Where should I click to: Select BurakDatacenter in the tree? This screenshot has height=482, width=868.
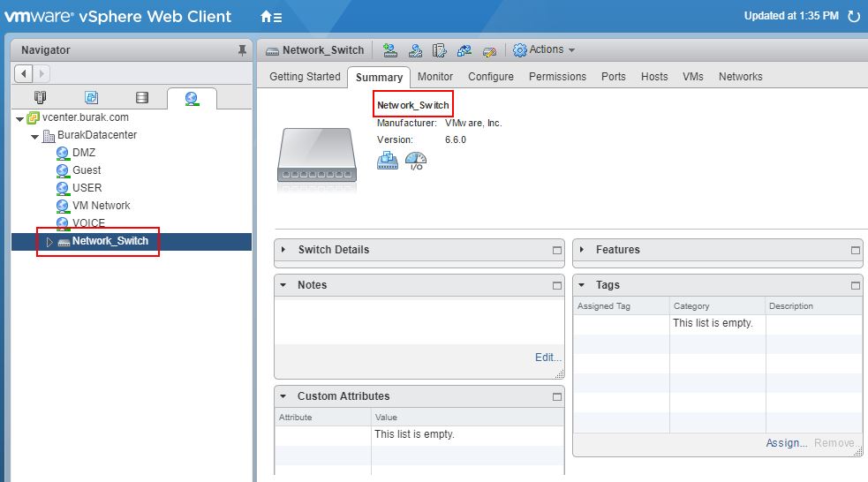click(x=97, y=135)
